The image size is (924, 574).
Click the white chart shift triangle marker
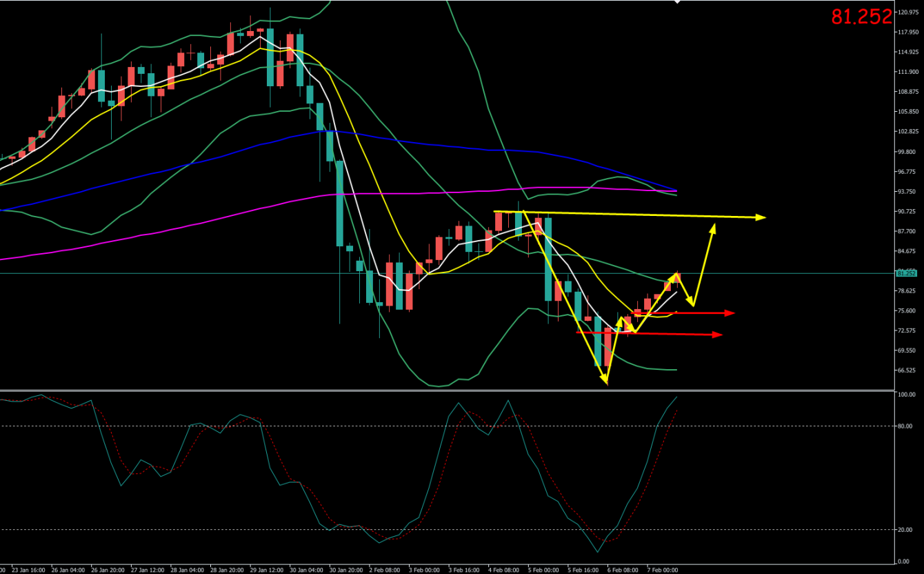(677, 2)
